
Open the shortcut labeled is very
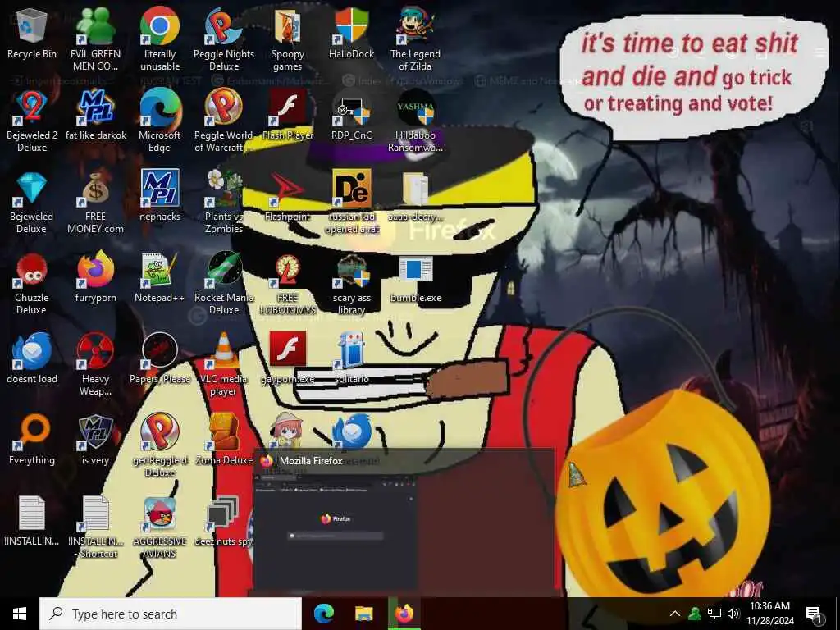tap(95, 441)
